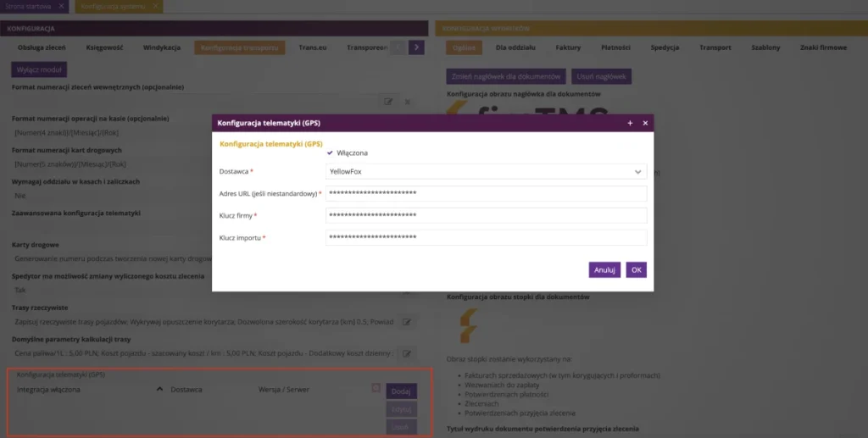Edit the Format numeracji zleceń wewnętrznych setting
Image resolution: width=868 pixels, height=438 pixels.
tap(388, 102)
